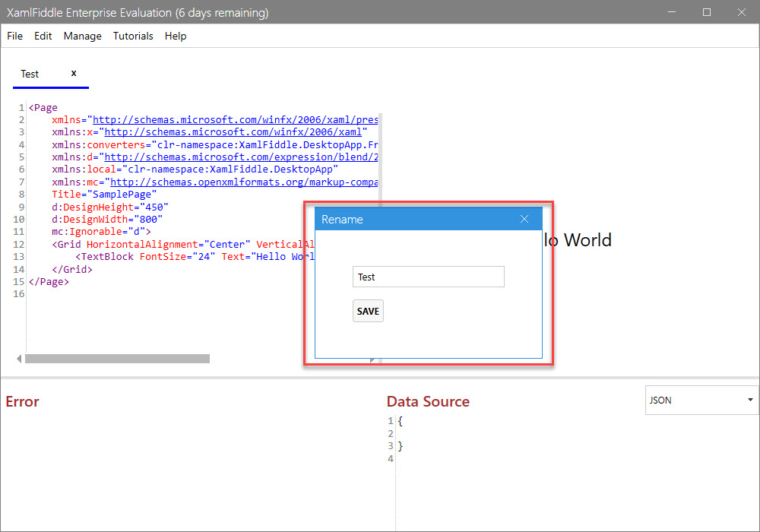Click the mc:Ignorable="d" line
Image resolution: width=760 pixels, height=532 pixels.
(101, 232)
